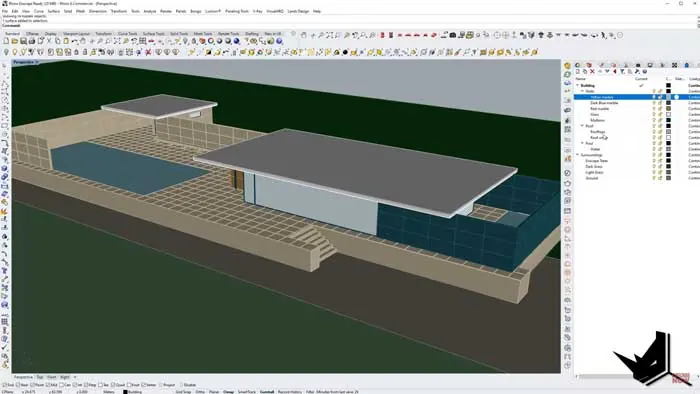The width and height of the screenshot is (700, 394).
Task: Switch to the Curve Tools toolbar tab
Action: [x=128, y=34]
